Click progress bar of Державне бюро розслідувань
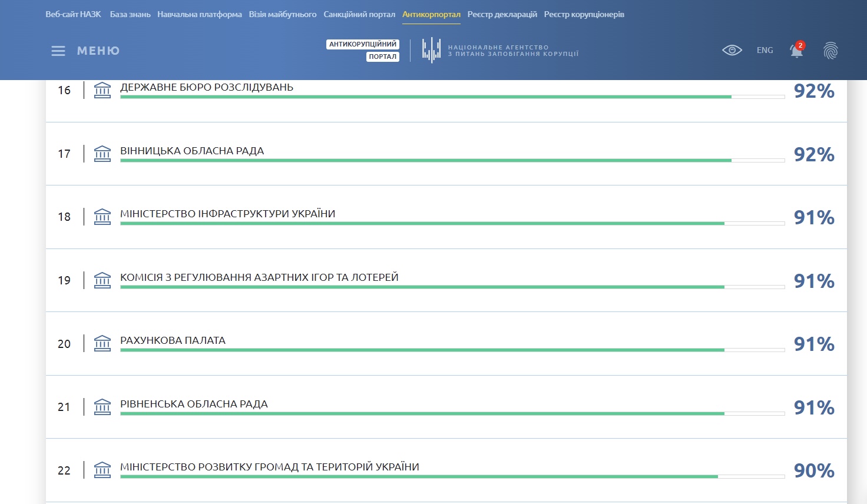Image resolution: width=867 pixels, height=504 pixels. point(452,97)
